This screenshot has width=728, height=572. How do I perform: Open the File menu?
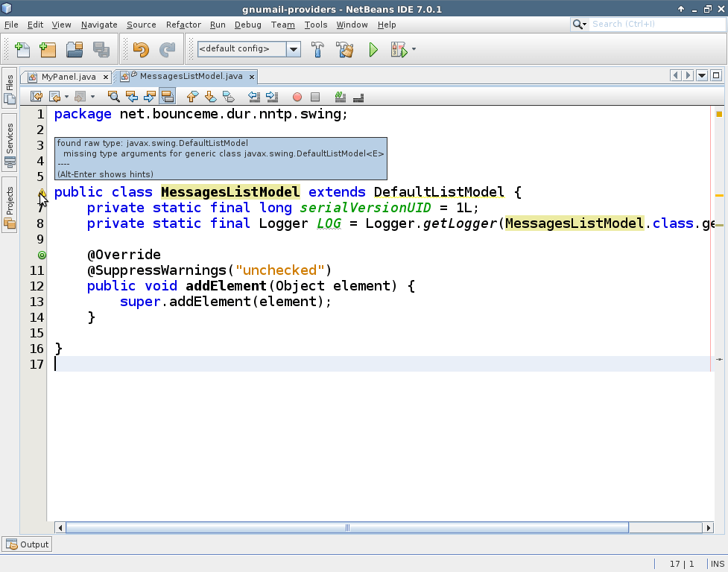click(x=11, y=25)
